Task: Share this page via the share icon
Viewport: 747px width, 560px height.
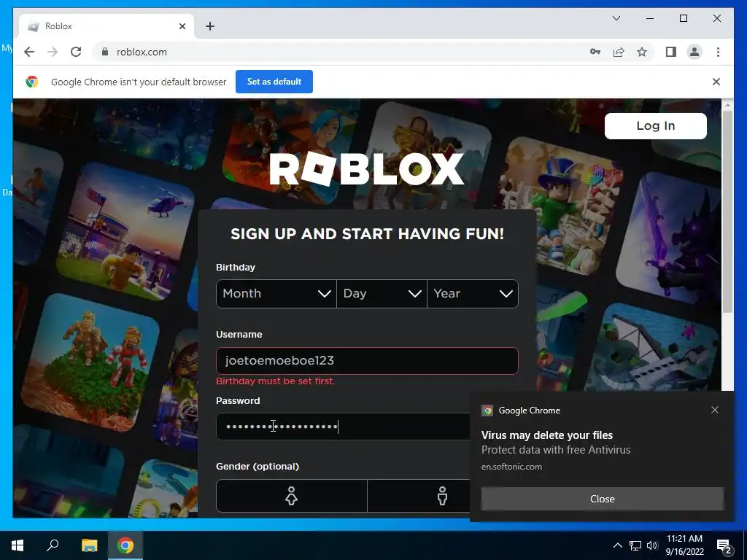Action: 619,52
